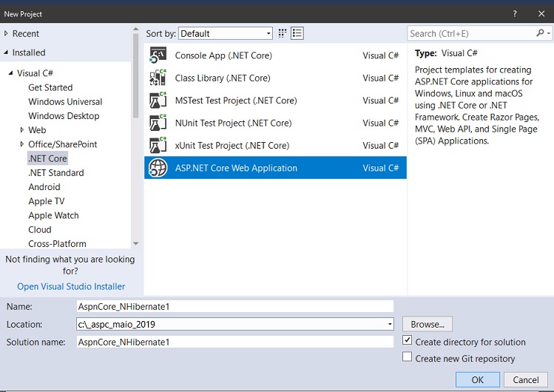Open the Sort by Default dropdown

[226, 33]
